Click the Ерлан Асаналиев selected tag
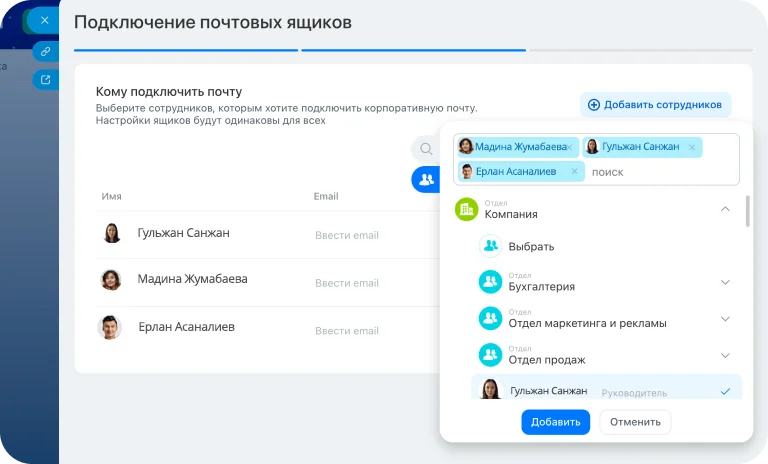This screenshot has width=768, height=464. point(521,171)
